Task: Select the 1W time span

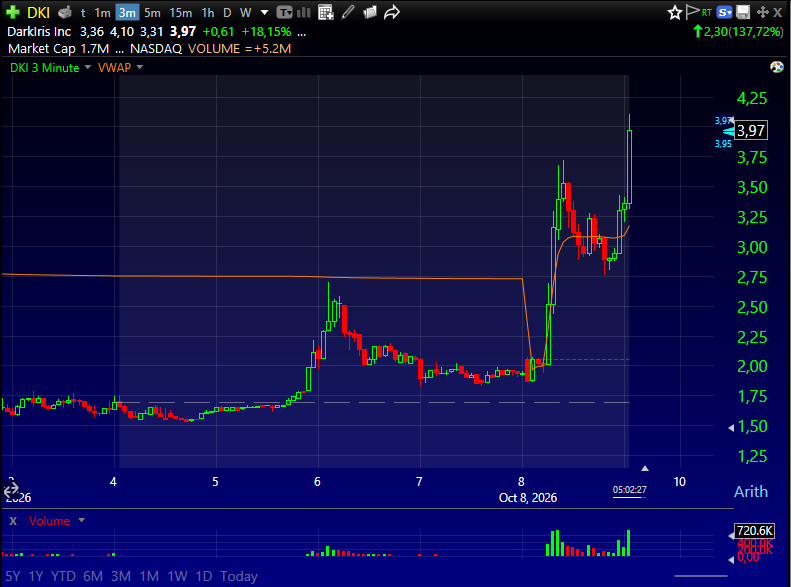Action: 178,576
